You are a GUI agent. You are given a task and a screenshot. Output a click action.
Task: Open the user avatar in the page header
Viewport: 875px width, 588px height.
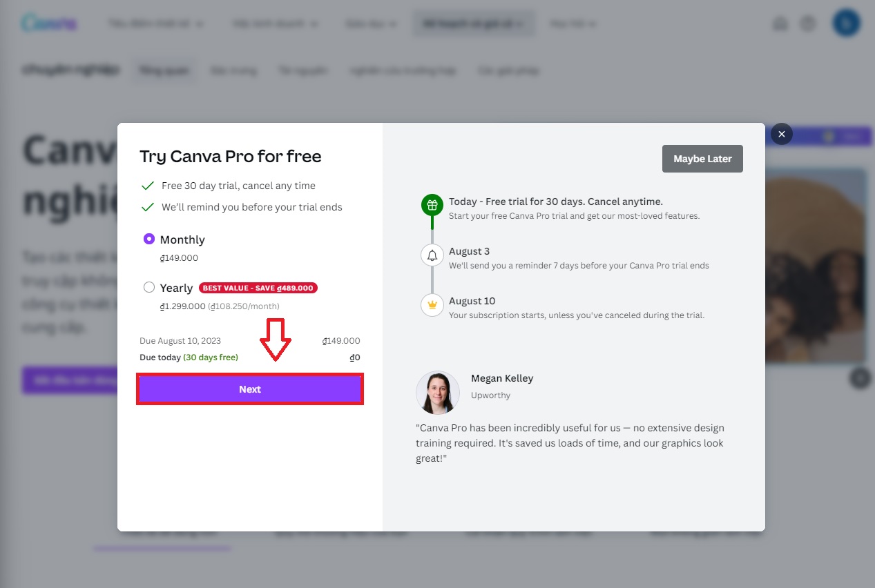846,23
